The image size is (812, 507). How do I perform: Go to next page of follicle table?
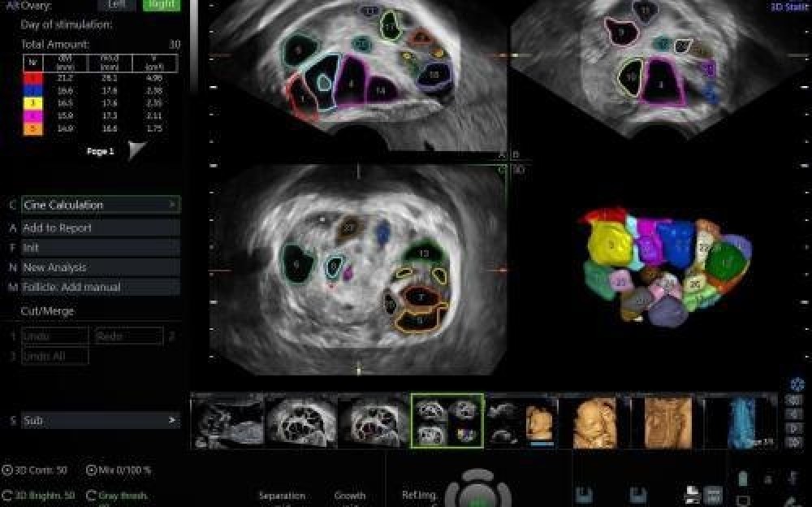pyautogui.click(x=137, y=151)
